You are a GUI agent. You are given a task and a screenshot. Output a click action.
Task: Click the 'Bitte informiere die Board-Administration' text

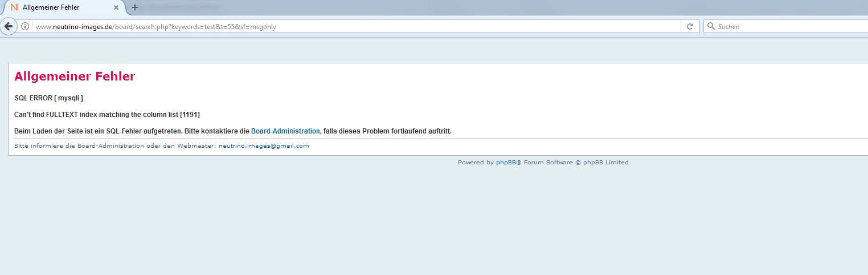point(114,146)
